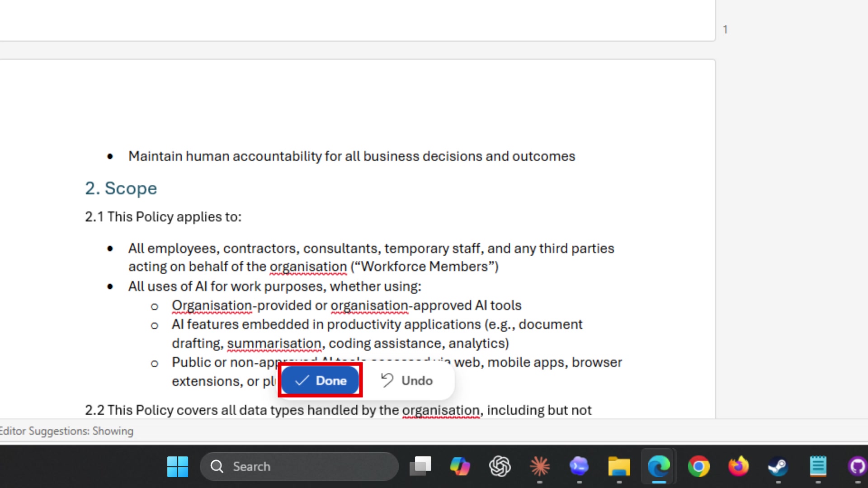
Task: Launch Firefox from the taskbar
Action: pyautogui.click(x=738, y=466)
